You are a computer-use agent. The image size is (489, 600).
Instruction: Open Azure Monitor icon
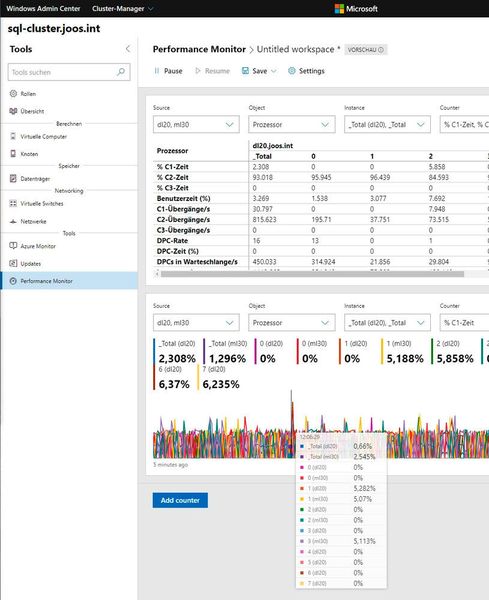(13, 246)
